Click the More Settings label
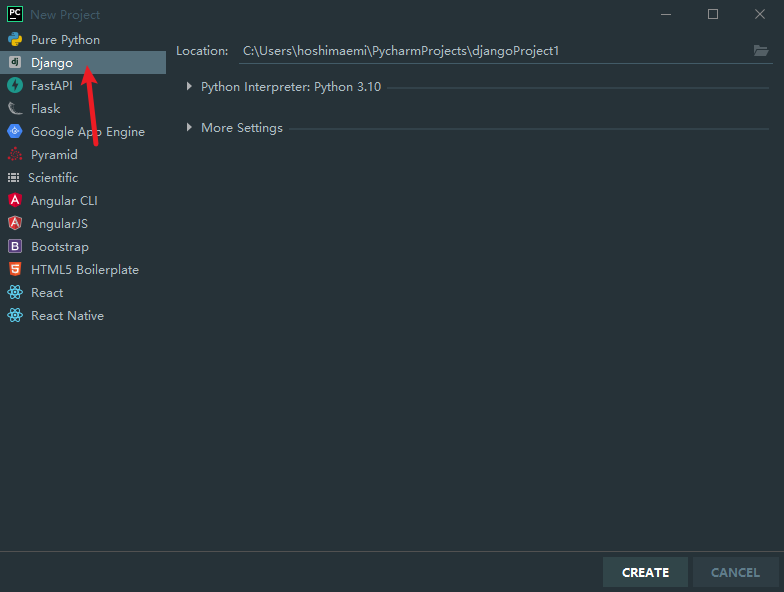784x592 pixels. click(242, 128)
